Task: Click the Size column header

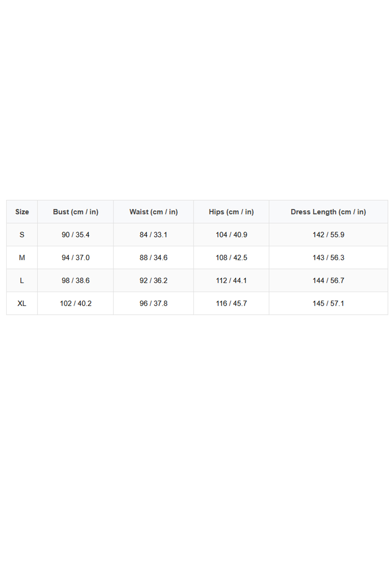Action: click(22, 212)
